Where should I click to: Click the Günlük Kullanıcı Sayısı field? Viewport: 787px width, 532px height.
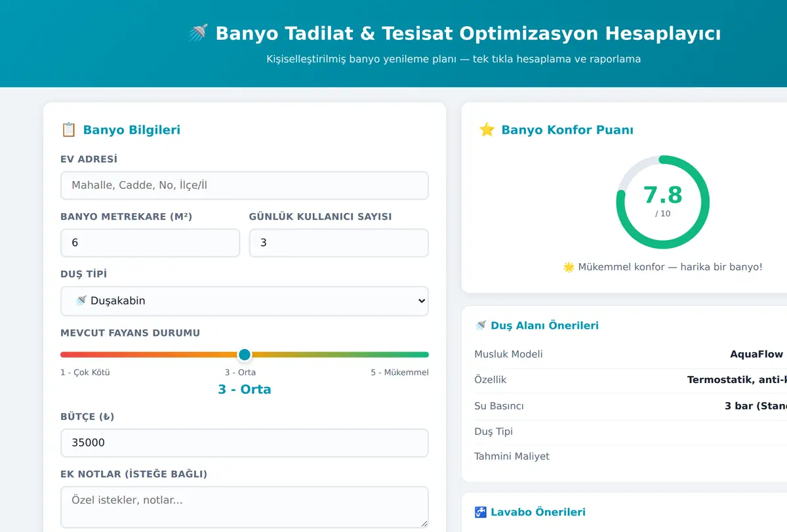click(338, 243)
